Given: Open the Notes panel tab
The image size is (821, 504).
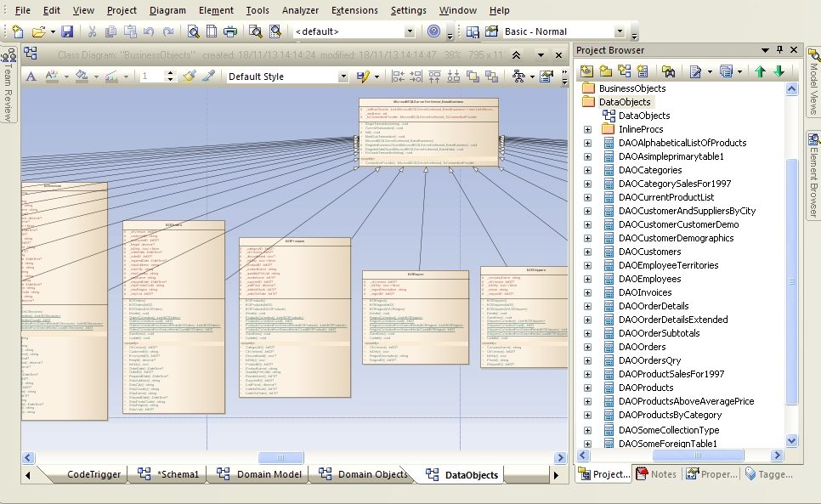Looking at the screenshot, I should [656, 474].
